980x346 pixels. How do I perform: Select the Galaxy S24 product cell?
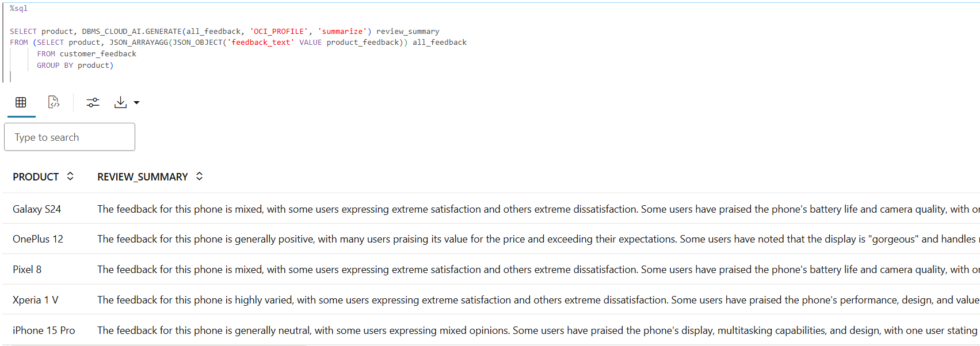click(37, 209)
